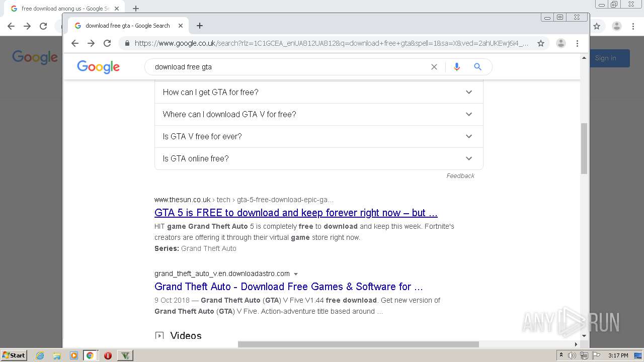Click the Google logo in the background window

tap(35, 57)
